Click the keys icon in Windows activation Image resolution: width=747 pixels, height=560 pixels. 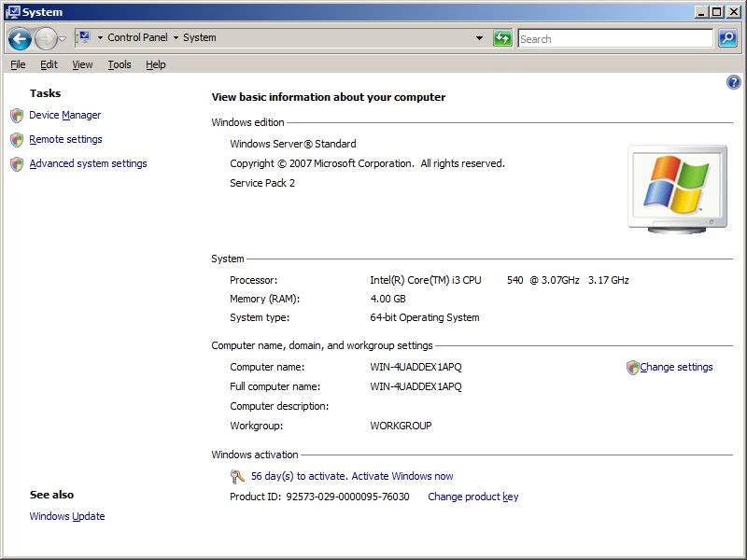click(237, 476)
